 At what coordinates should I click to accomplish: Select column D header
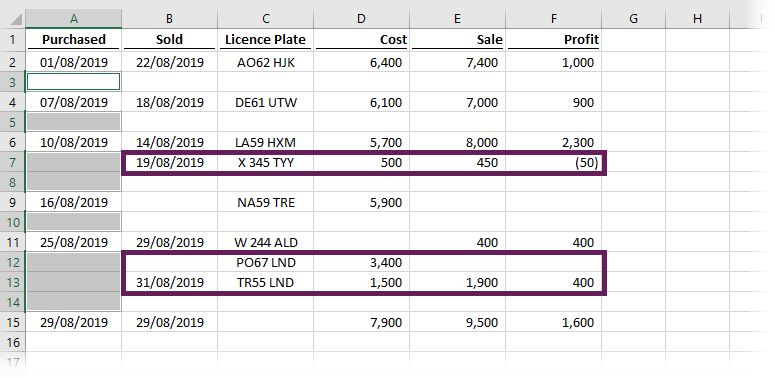(x=361, y=19)
